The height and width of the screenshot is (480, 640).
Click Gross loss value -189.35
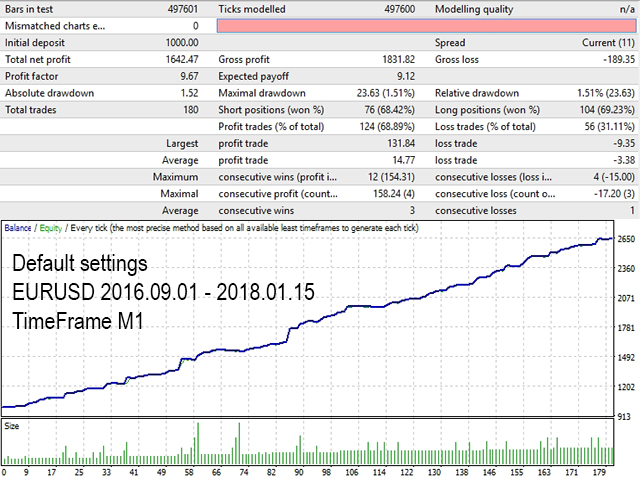click(x=619, y=59)
